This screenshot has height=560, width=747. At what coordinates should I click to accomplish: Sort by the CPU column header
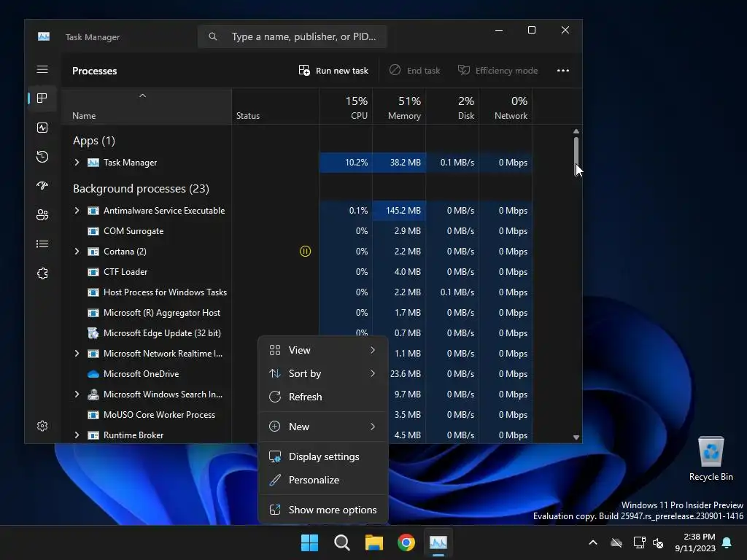click(346, 106)
